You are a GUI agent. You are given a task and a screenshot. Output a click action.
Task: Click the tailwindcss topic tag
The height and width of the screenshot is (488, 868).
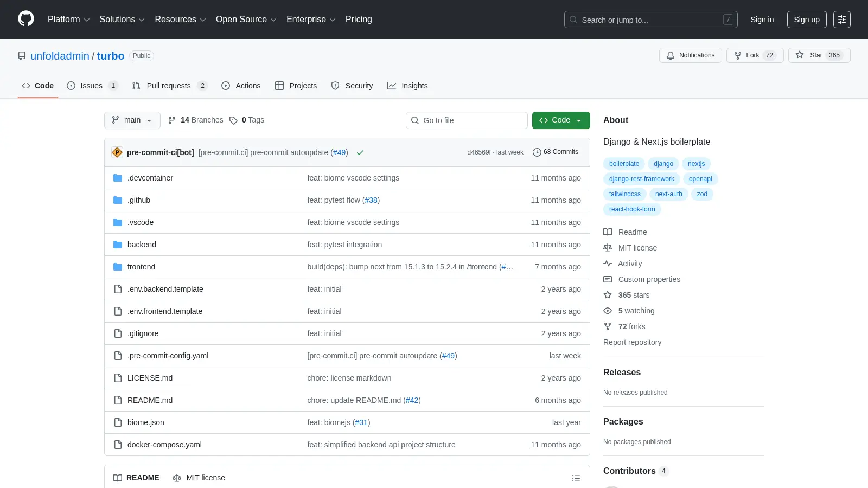(x=625, y=194)
